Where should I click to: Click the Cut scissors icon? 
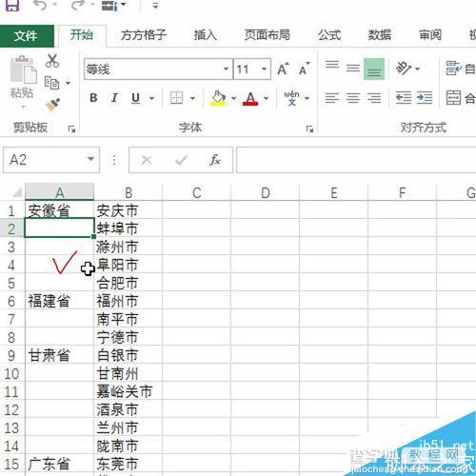point(52,61)
